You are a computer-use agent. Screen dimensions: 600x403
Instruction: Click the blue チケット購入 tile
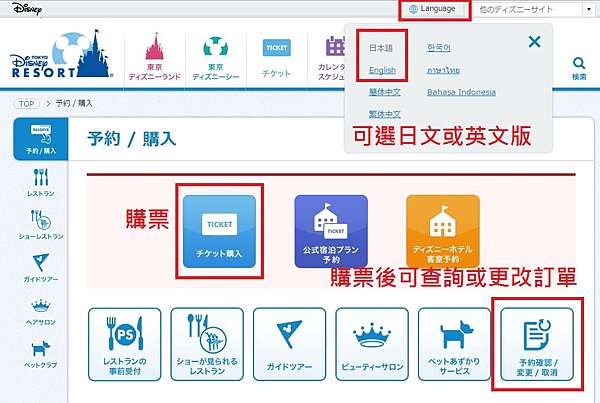[219, 231]
